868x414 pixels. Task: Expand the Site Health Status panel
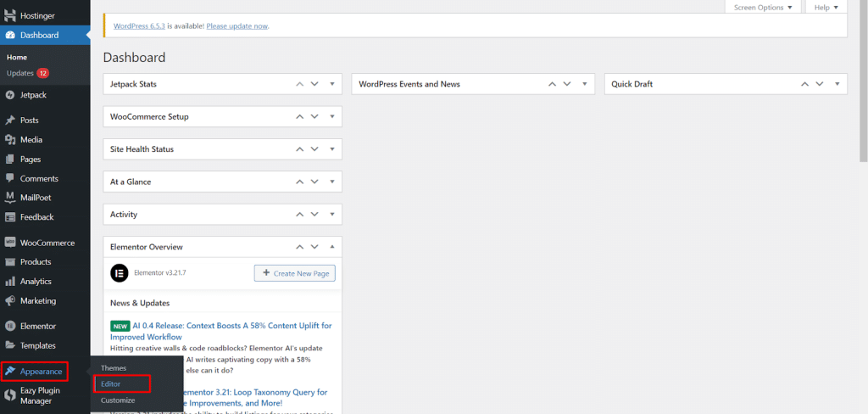(x=332, y=149)
